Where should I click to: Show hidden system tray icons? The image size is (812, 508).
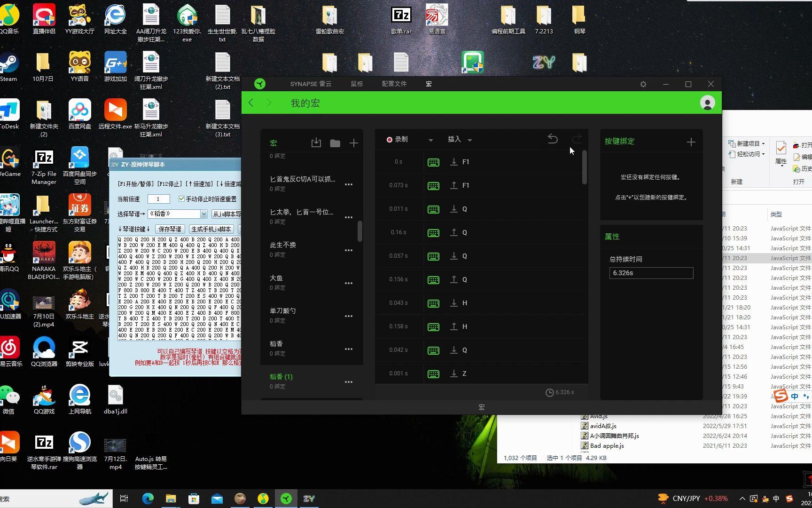coord(742,499)
